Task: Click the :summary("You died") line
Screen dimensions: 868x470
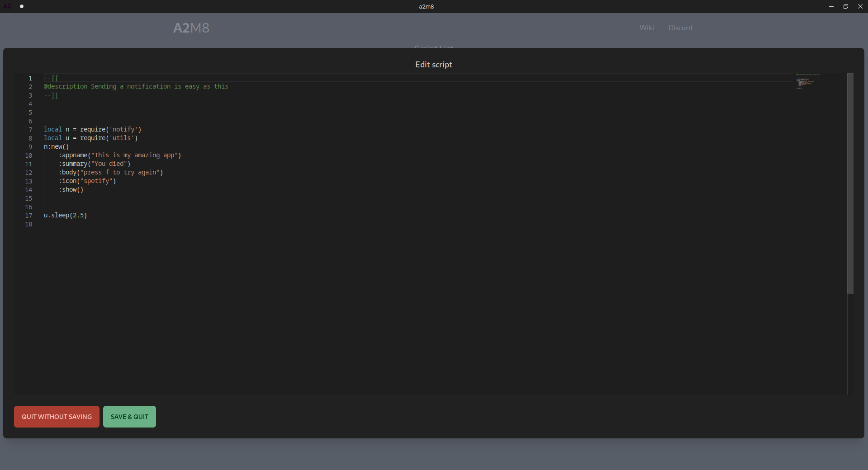Action: 95,164
